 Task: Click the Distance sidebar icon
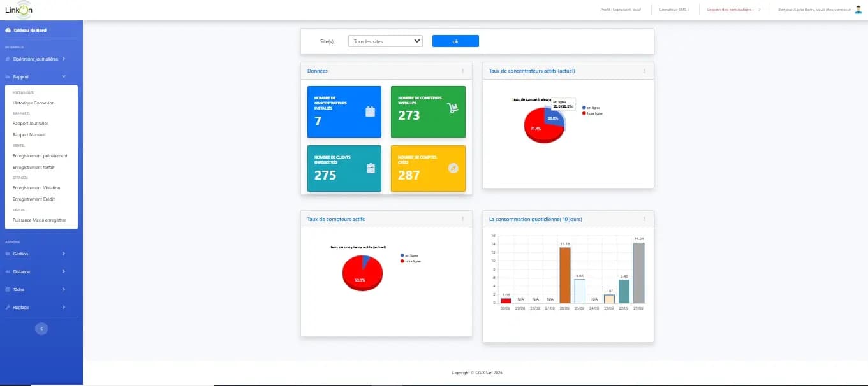coord(8,271)
